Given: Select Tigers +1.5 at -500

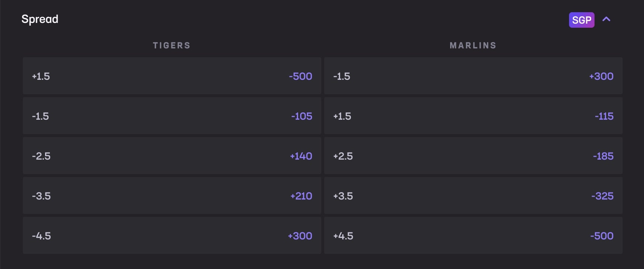Looking at the screenshot, I should point(172,76).
